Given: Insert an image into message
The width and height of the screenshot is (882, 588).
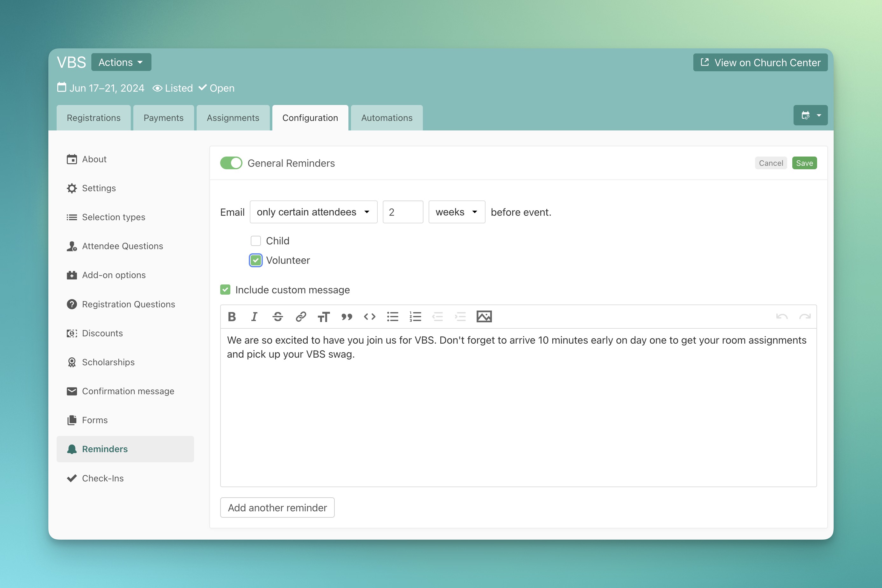Looking at the screenshot, I should pyautogui.click(x=484, y=317).
